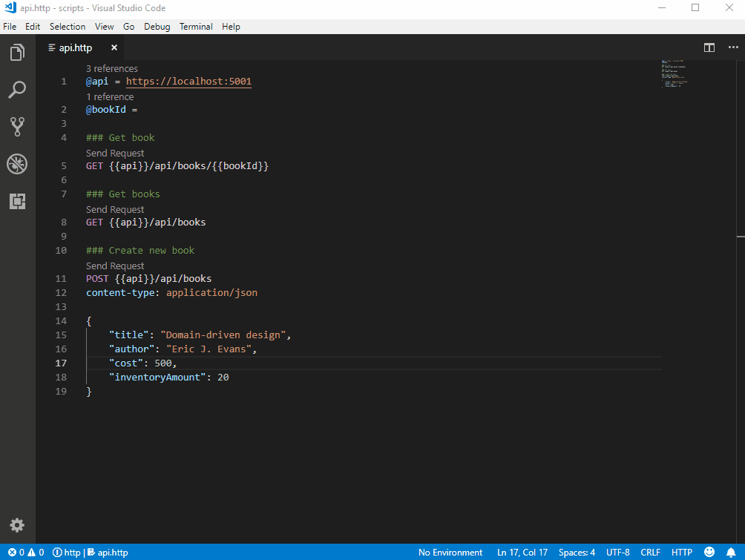Send Request for Create new book
This screenshot has height=560, width=745.
click(x=115, y=266)
